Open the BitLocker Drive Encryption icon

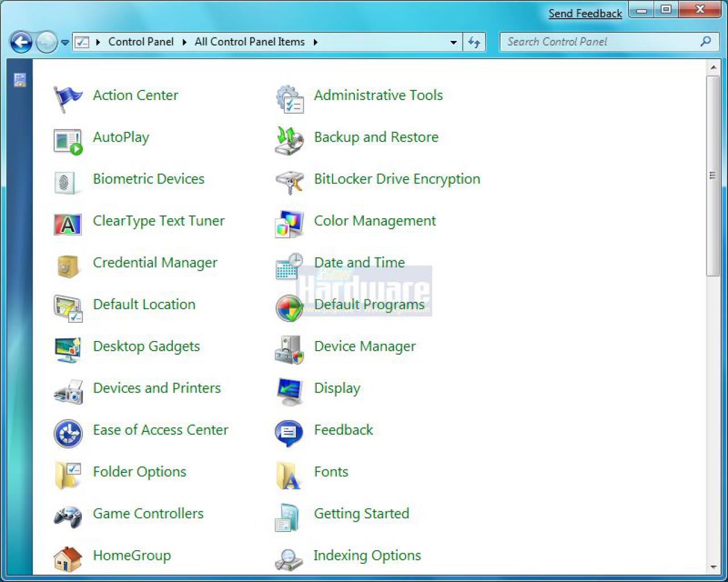point(289,182)
